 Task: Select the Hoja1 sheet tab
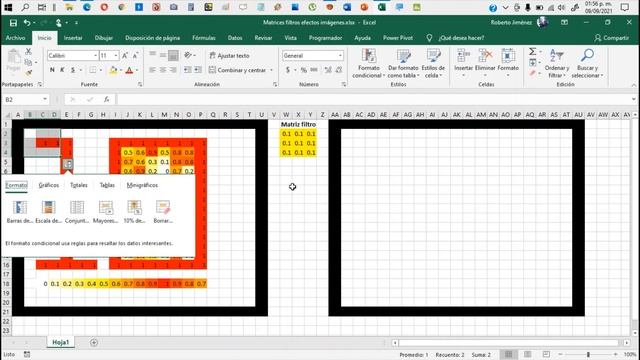[x=60, y=342]
